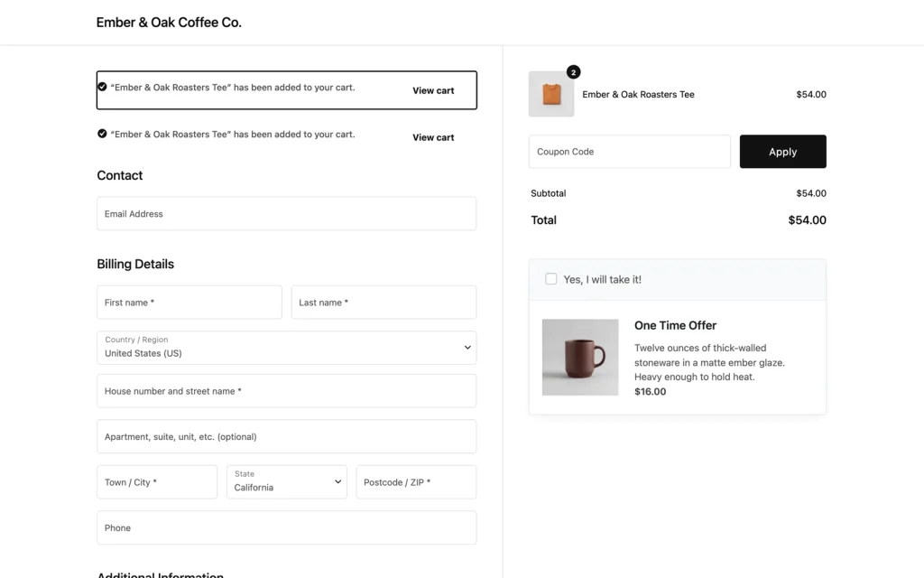Viewport: 924px width, 578px height.
Task: Select the House number and street name field
Action: click(286, 391)
